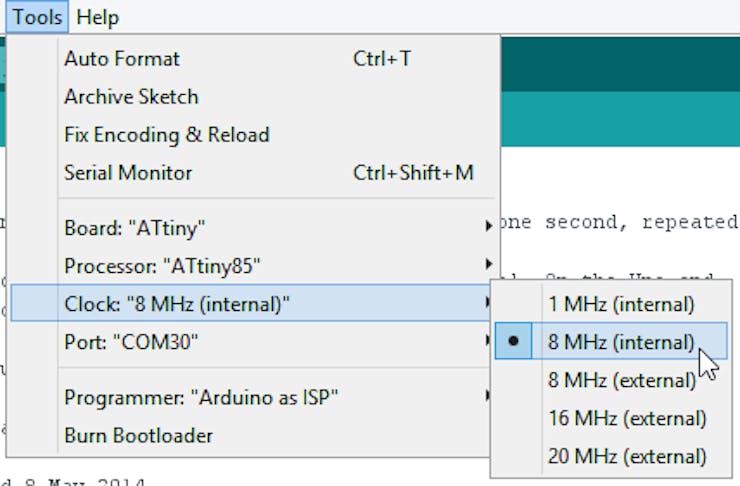The image size is (740, 486).
Task: Run Auto Format on the sketch
Action: coord(122,59)
